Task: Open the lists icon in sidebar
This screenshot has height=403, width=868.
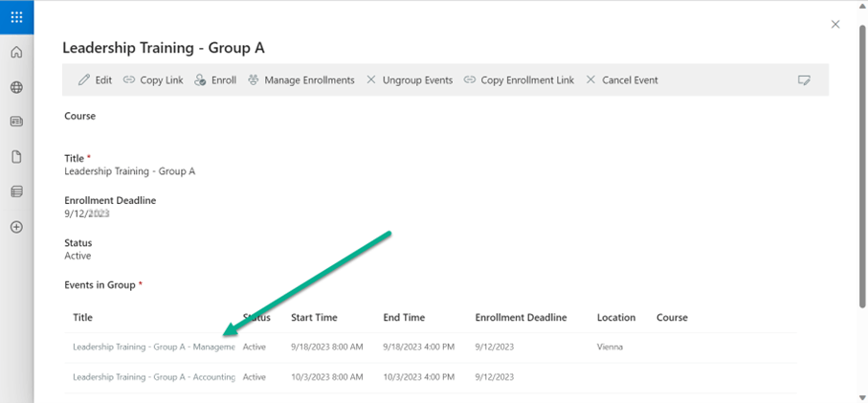Action: coord(16,191)
